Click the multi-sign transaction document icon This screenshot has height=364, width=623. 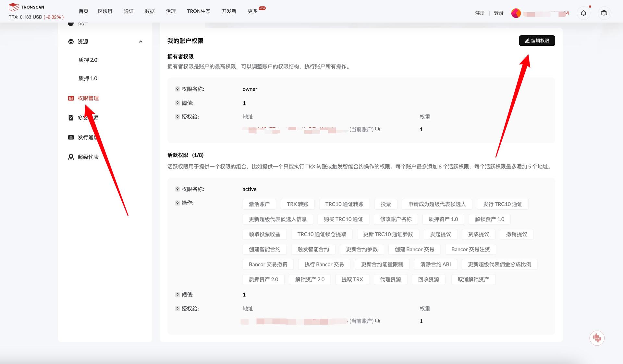point(71,118)
